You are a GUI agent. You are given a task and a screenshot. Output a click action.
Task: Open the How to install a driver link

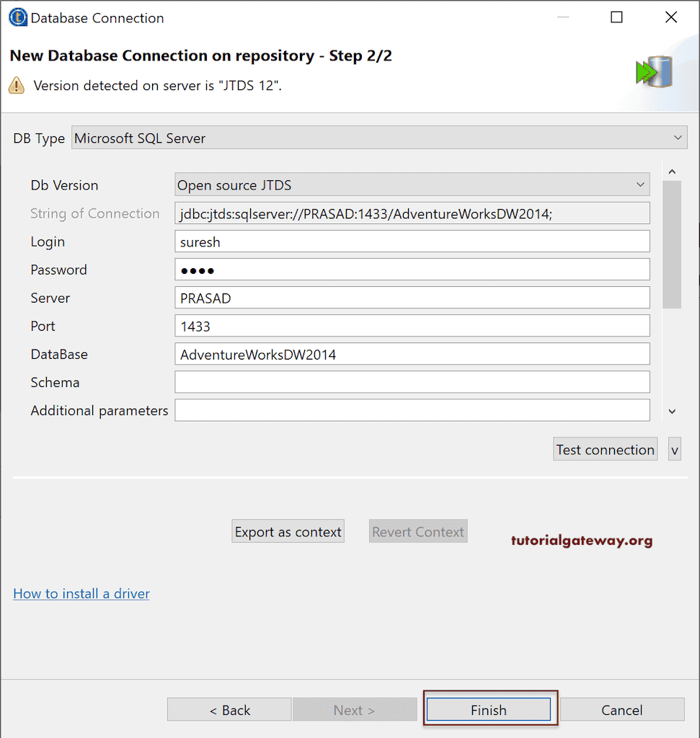coord(81,593)
